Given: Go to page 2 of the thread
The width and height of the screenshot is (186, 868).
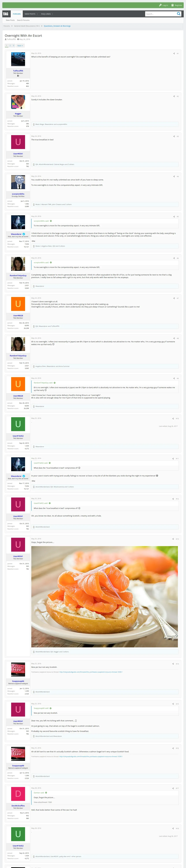Looking at the screenshot, I should coord(10,45).
